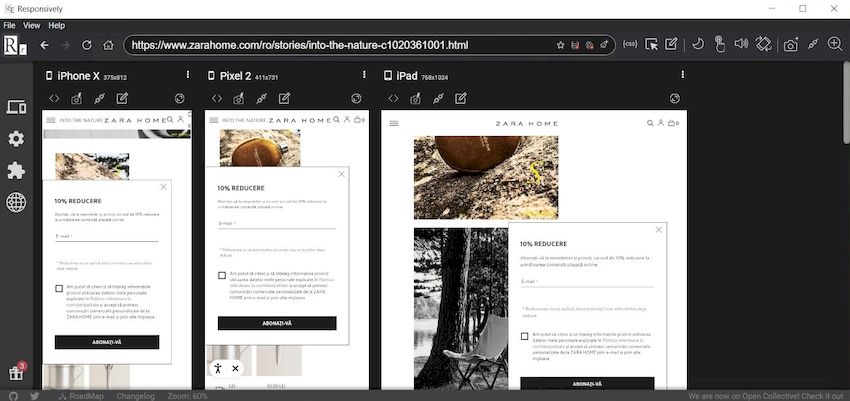
Task: Close the popup in iPhone X preview
Action: tap(163, 187)
